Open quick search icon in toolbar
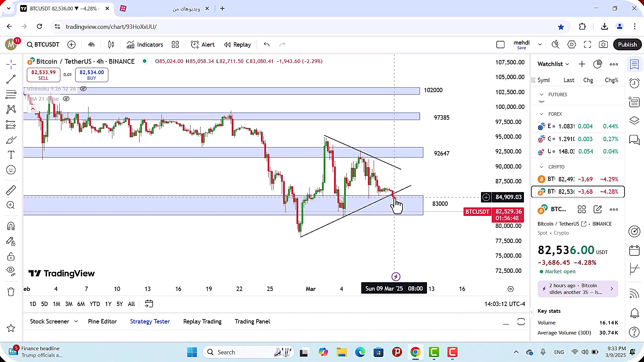 pos(555,45)
